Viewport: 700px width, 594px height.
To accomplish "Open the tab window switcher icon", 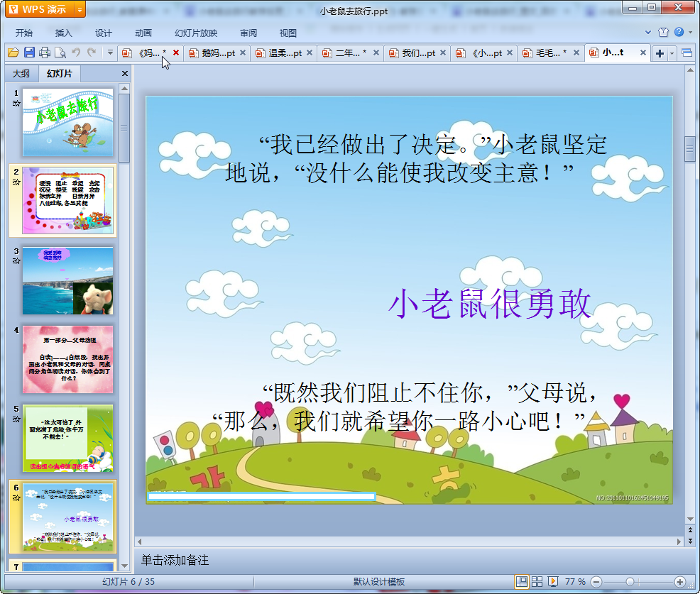I will (x=687, y=53).
